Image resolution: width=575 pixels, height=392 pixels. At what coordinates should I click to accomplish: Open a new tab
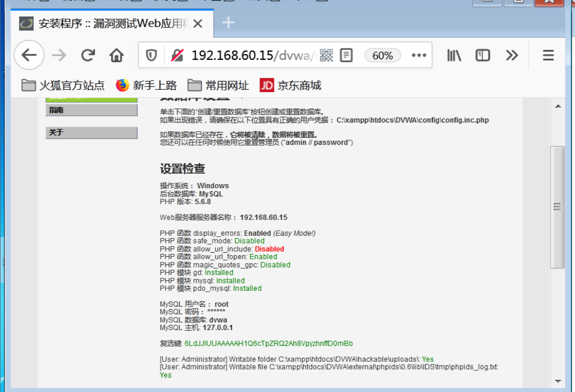(228, 23)
